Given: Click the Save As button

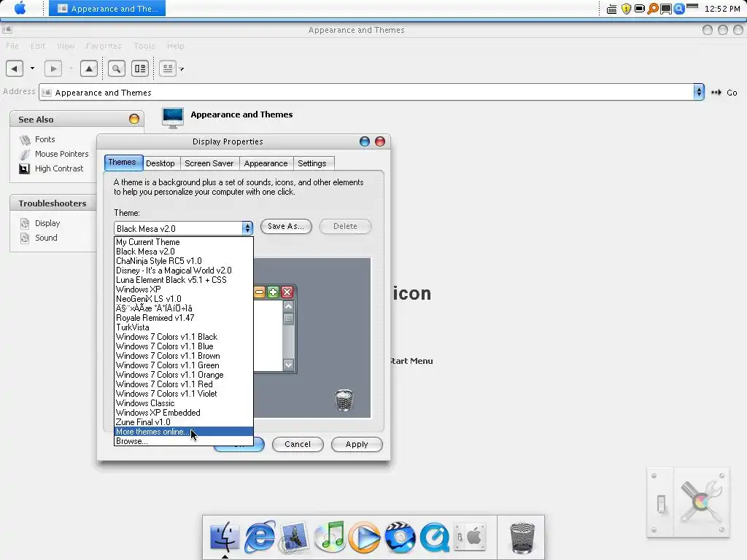Looking at the screenshot, I should tap(286, 226).
